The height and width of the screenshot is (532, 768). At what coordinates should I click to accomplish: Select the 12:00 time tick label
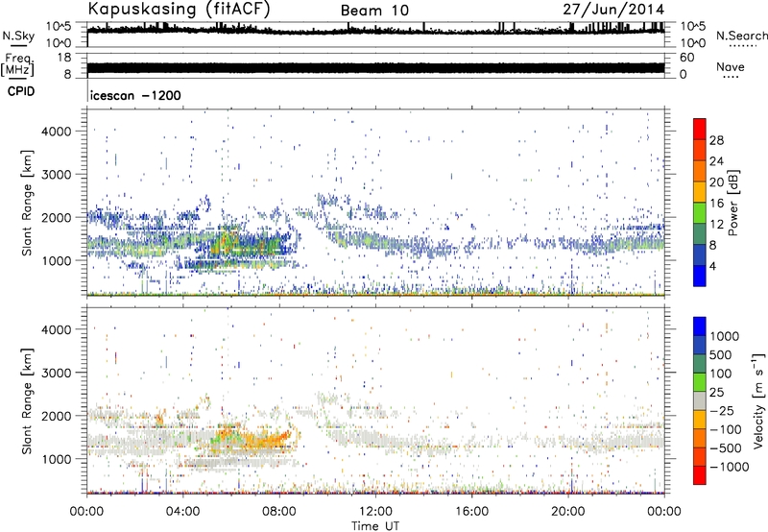point(375,512)
